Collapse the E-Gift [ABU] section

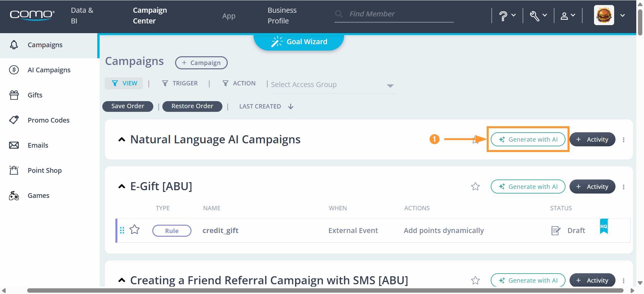coord(122,187)
